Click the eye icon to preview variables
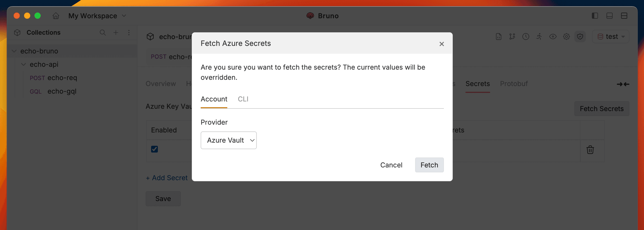644x230 pixels. coord(553,37)
